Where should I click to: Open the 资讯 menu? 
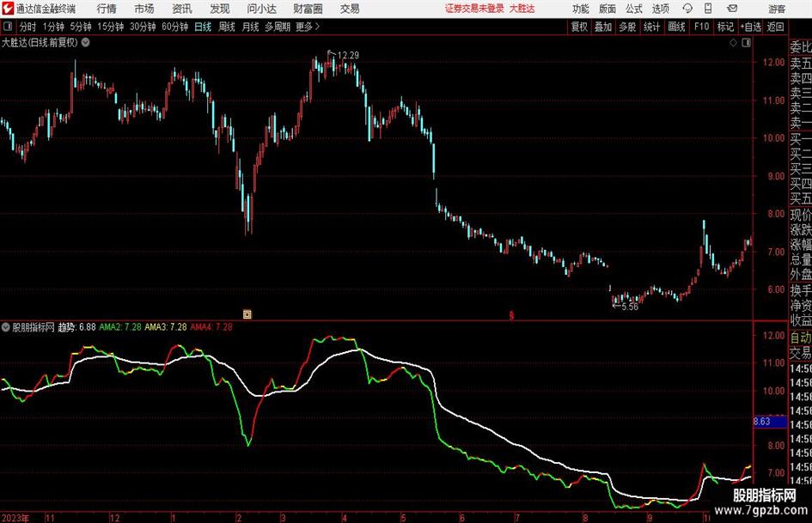coord(182,9)
